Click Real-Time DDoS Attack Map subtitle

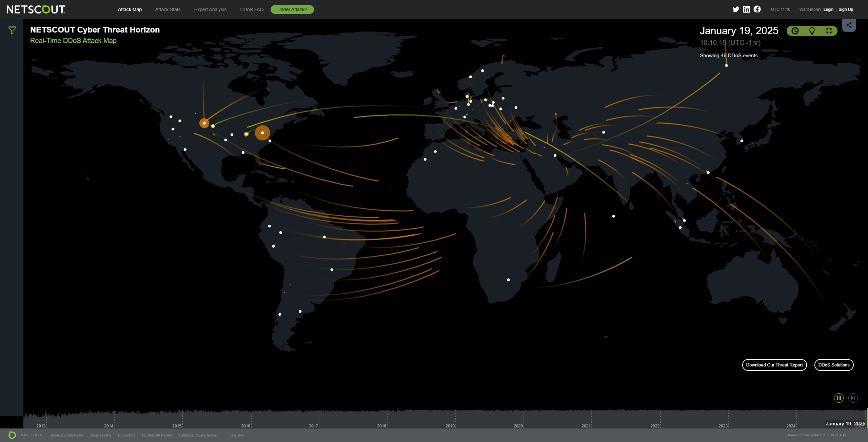[73, 41]
